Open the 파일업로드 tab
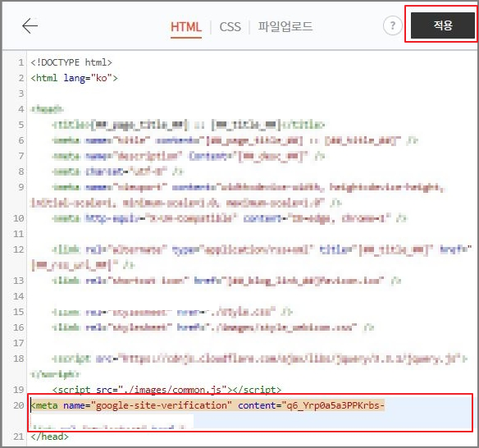Image resolution: width=479 pixels, height=448 pixels. pos(285,26)
